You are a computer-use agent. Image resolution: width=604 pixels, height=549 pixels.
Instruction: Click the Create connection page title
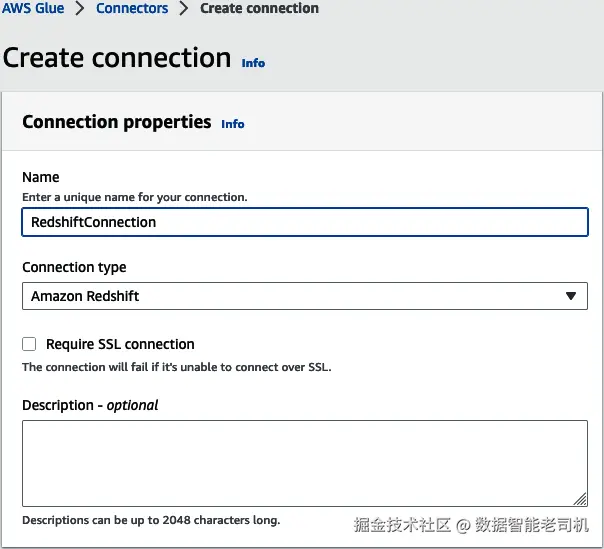[x=117, y=58]
